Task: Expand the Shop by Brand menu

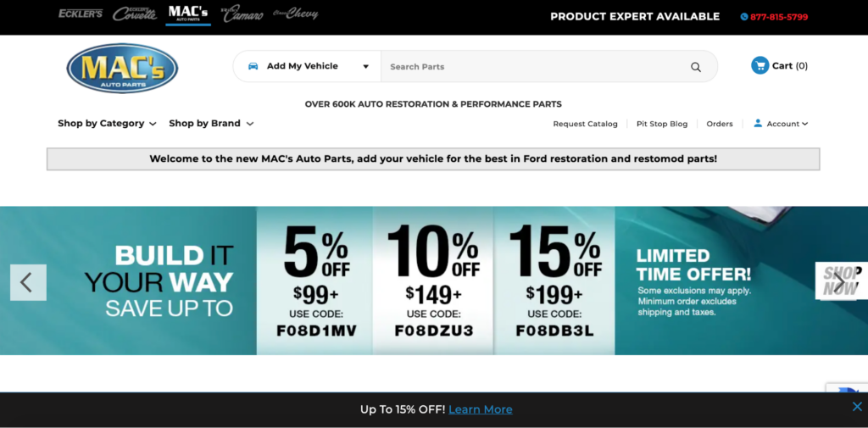Action: (211, 124)
